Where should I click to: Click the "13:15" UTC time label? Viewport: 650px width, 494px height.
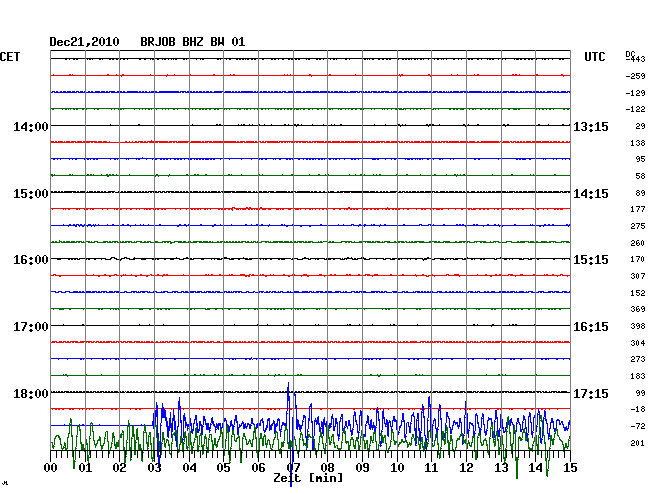pos(591,126)
